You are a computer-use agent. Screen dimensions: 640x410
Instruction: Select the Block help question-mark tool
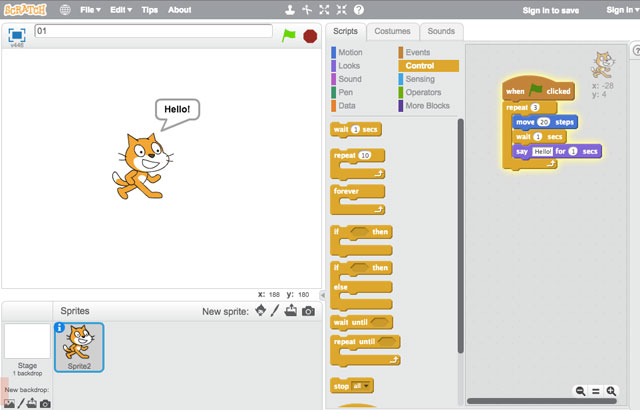click(359, 10)
